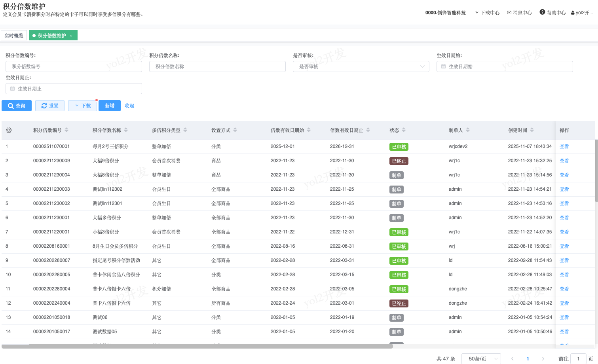Click the download center icon in header
The width and height of the screenshot is (598, 364).
[x=477, y=13]
